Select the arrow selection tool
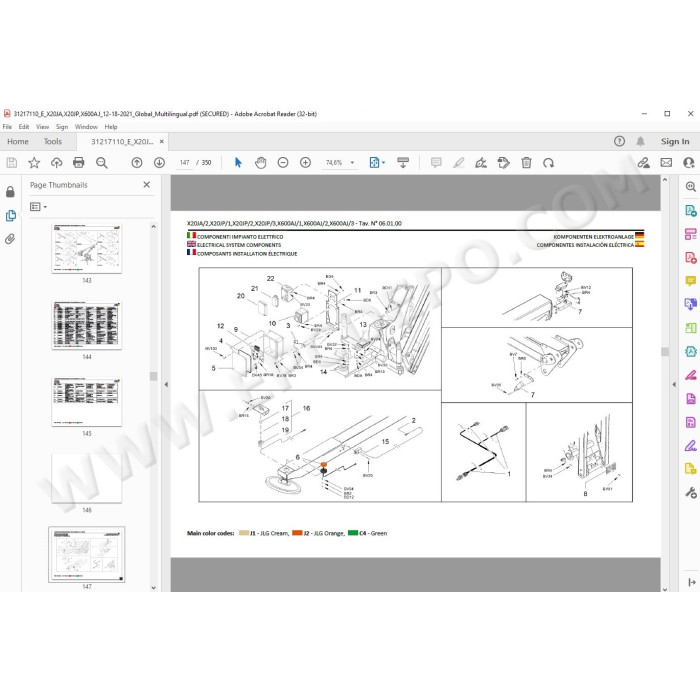 [x=238, y=163]
